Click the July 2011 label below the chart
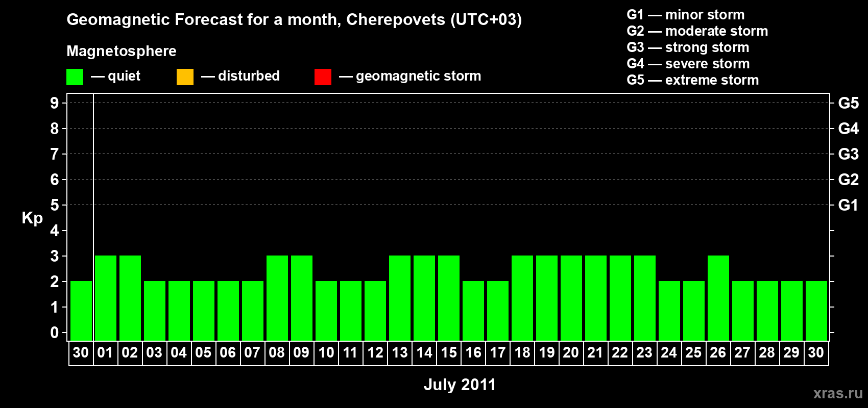 460,385
